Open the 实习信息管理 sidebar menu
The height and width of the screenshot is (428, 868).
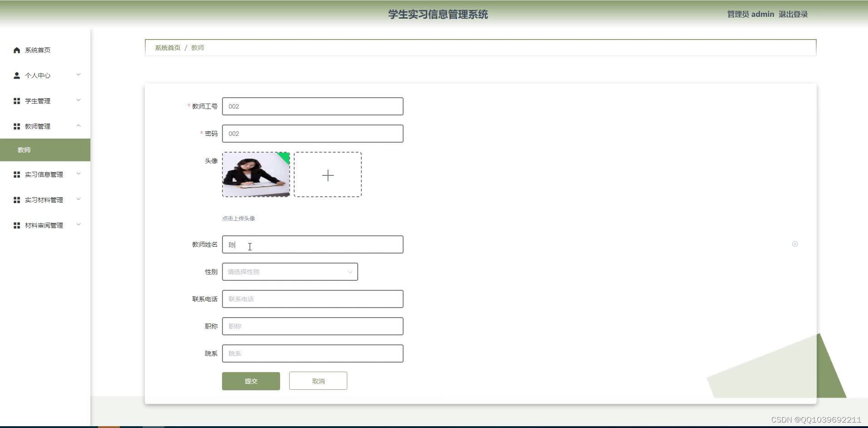point(45,174)
